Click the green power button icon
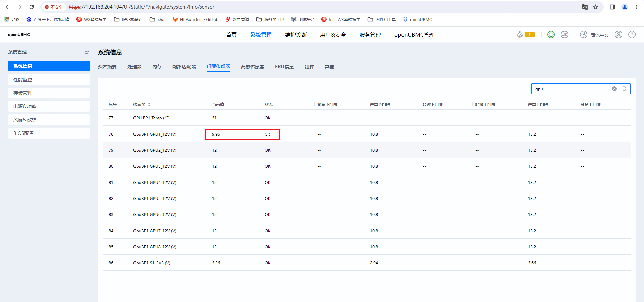 551,34
